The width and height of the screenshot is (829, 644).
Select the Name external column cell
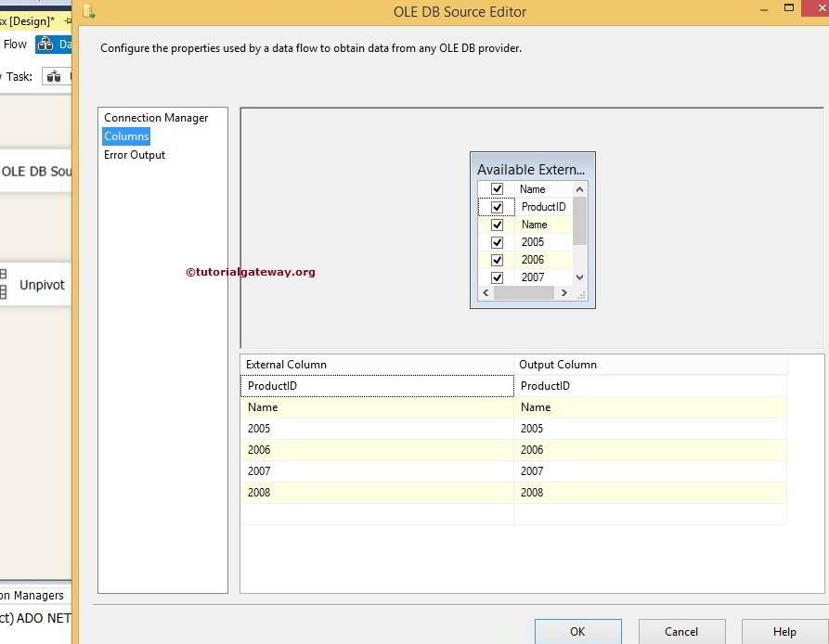377,407
